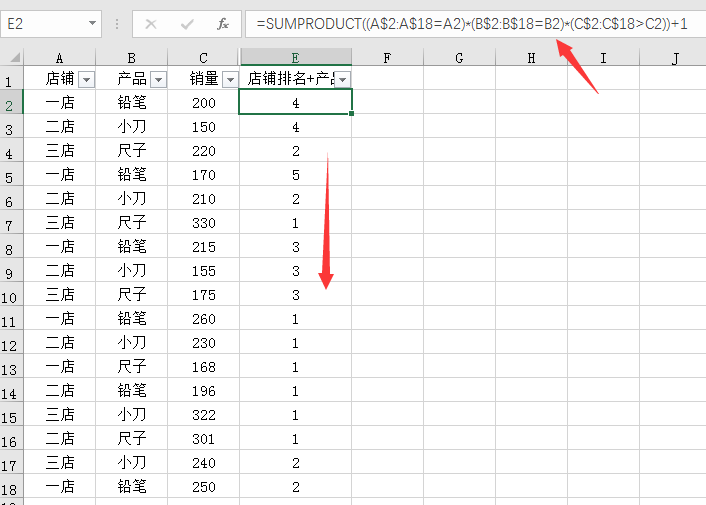Image resolution: width=706 pixels, height=505 pixels.
Task: Click 一店 in row 13
Action: (x=59, y=367)
